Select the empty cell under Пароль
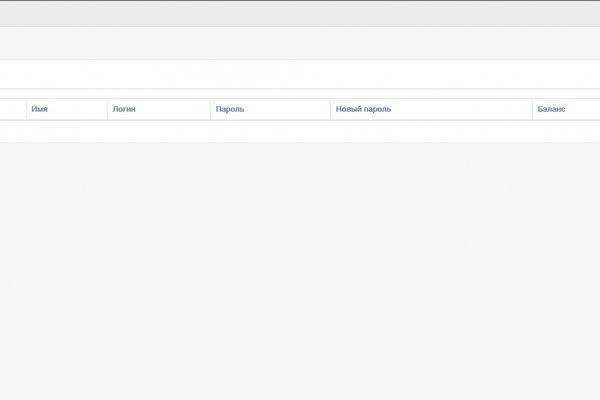 point(270,131)
